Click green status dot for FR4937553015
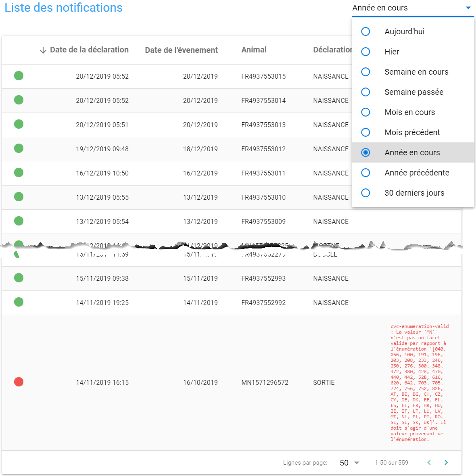 19,75
